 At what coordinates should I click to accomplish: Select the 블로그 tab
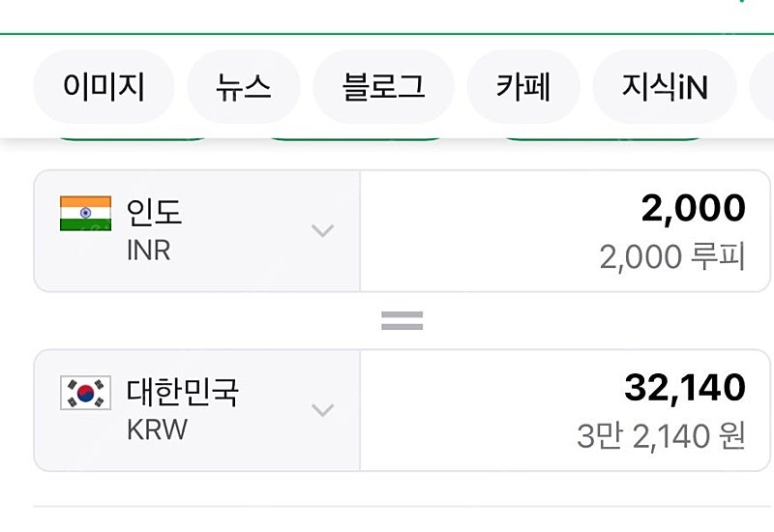(383, 87)
